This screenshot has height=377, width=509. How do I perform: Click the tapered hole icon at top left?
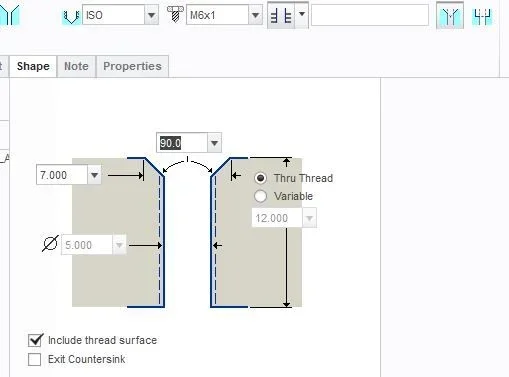(x=9, y=15)
